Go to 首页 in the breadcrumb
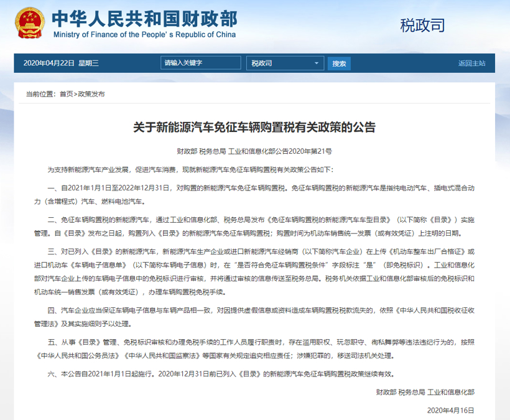The width and height of the screenshot is (510, 420). (65, 94)
